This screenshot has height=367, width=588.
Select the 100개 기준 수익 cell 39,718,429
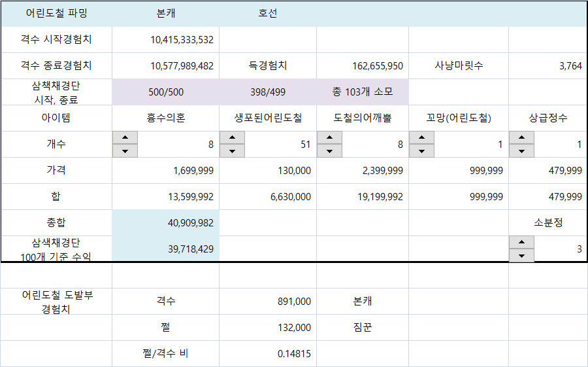point(166,249)
